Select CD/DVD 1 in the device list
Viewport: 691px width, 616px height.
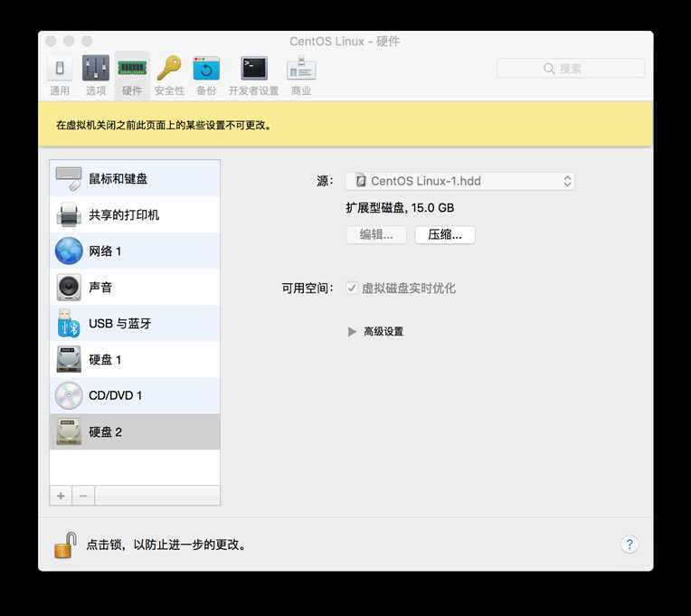point(135,395)
